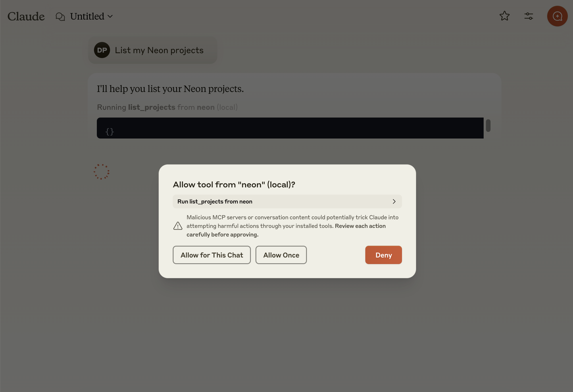
Task: Click the loading spinner icon
Action: click(x=101, y=172)
